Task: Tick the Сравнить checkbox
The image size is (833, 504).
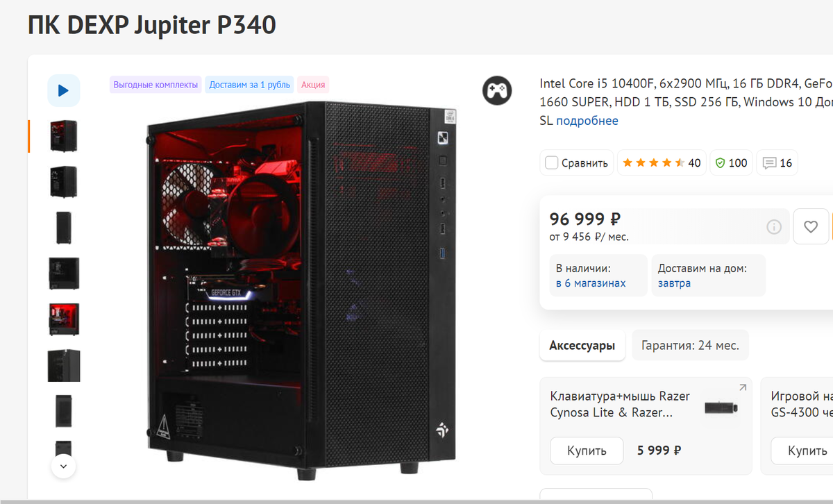Action: point(552,163)
